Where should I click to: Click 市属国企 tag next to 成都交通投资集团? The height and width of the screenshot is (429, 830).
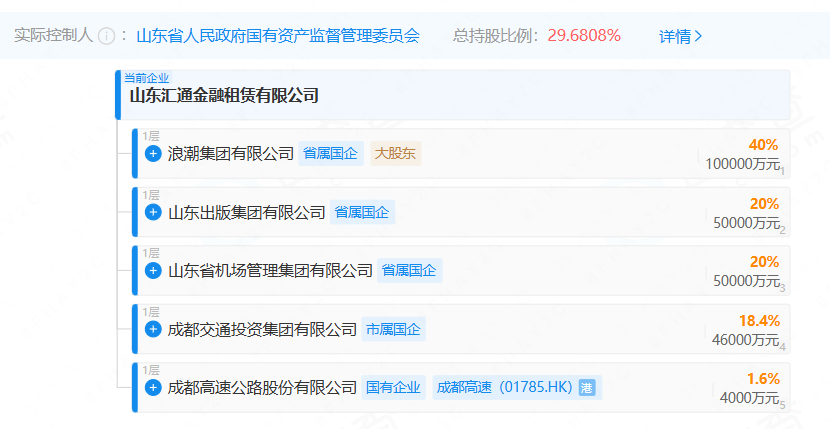tap(393, 329)
